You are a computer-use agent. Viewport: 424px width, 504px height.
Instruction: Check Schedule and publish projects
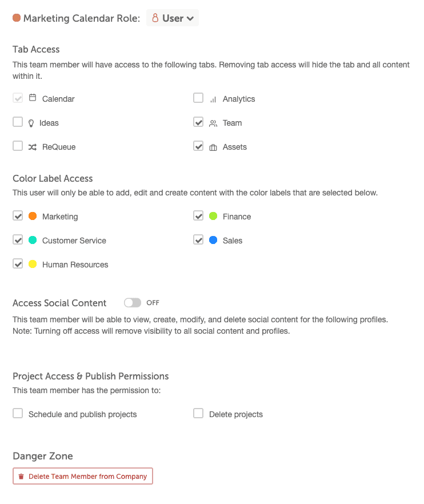(18, 413)
